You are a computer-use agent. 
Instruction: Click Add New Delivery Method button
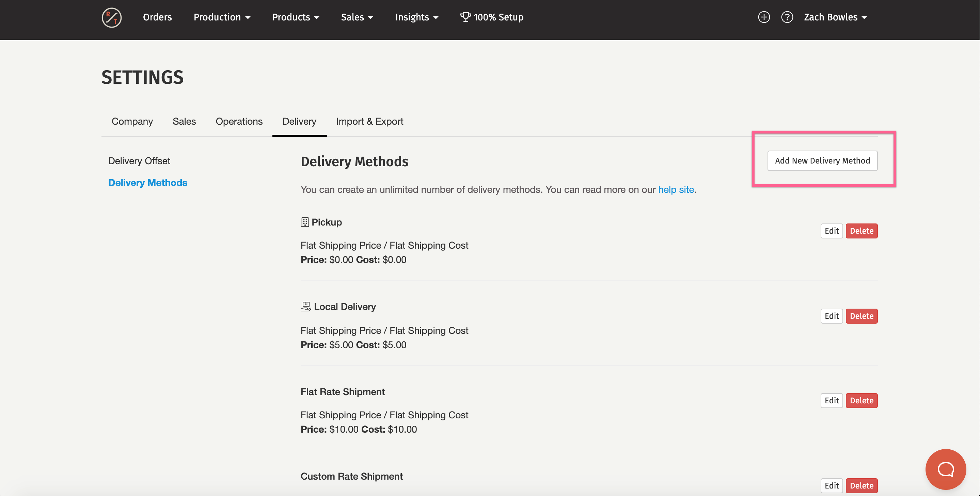(822, 161)
